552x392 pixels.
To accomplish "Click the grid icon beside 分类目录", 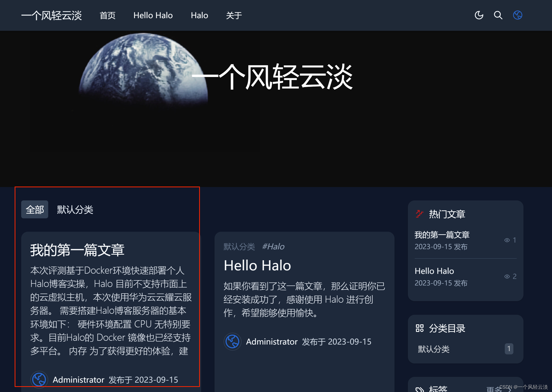I will point(419,328).
